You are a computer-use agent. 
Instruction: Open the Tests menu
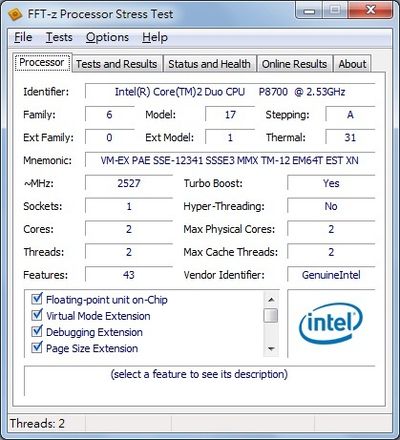(59, 37)
